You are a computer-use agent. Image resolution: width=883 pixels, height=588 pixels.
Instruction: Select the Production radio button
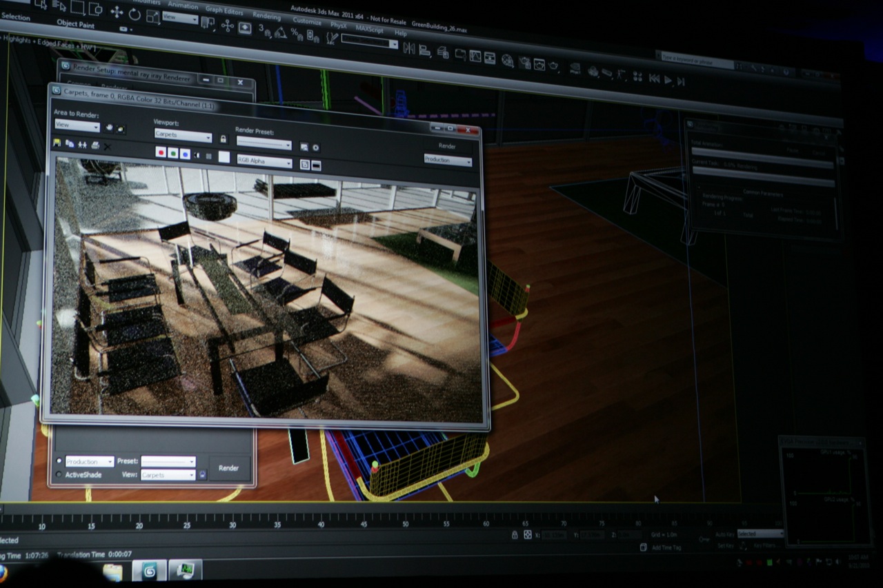(x=59, y=461)
